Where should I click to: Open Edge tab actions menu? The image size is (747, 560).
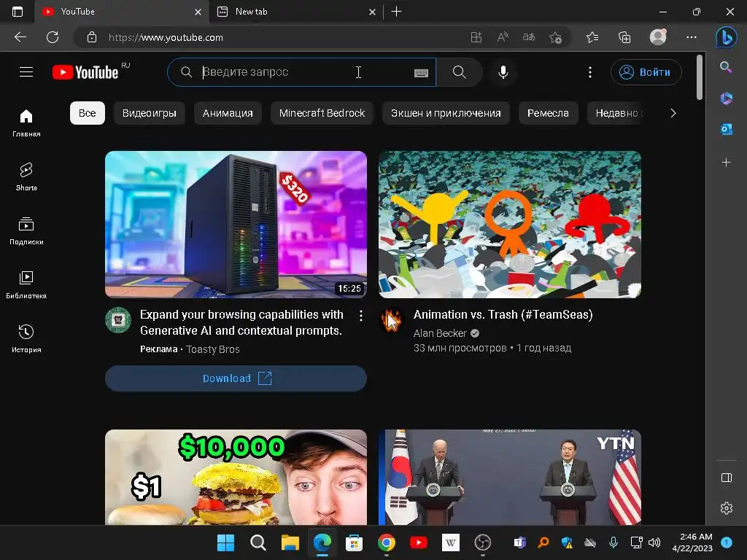[18, 12]
